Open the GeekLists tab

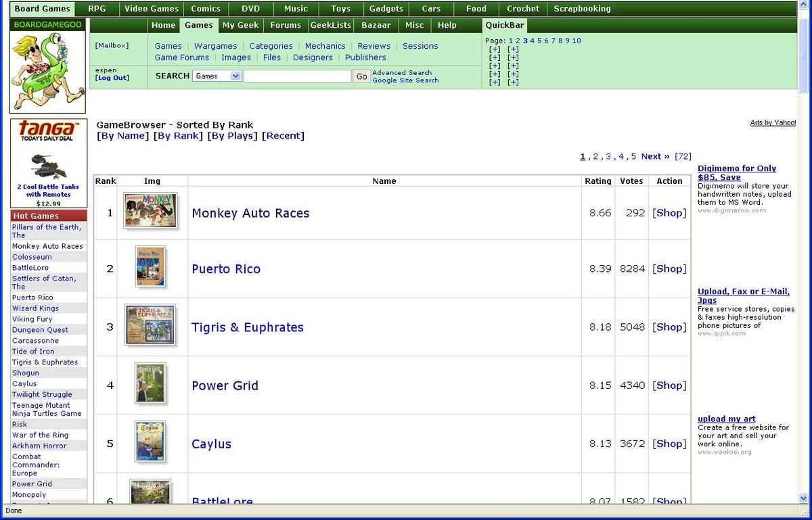coord(331,25)
